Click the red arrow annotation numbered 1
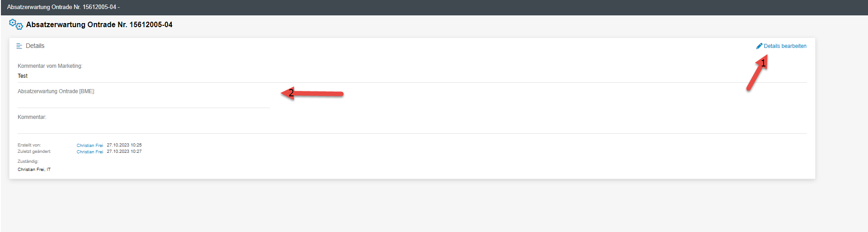This screenshot has width=868, height=232. pyautogui.click(x=757, y=74)
